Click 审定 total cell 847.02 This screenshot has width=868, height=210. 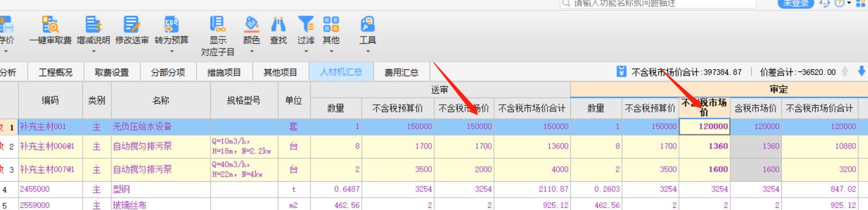[820, 190]
